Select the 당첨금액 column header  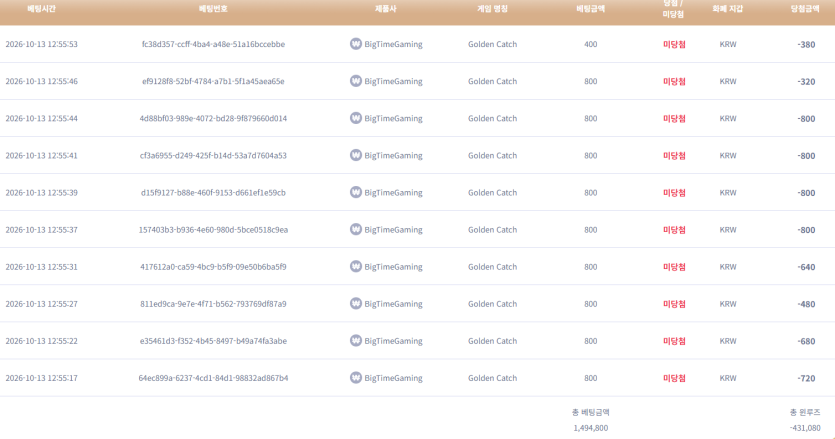point(805,9)
